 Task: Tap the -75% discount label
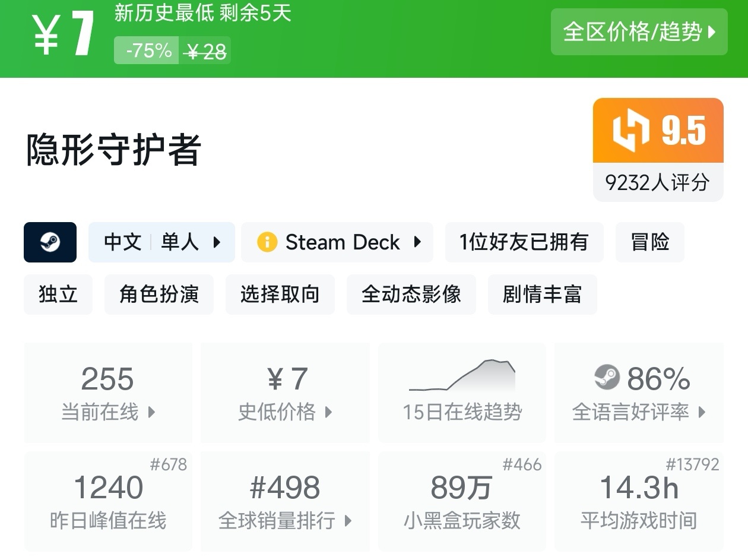tap(147, 50)
